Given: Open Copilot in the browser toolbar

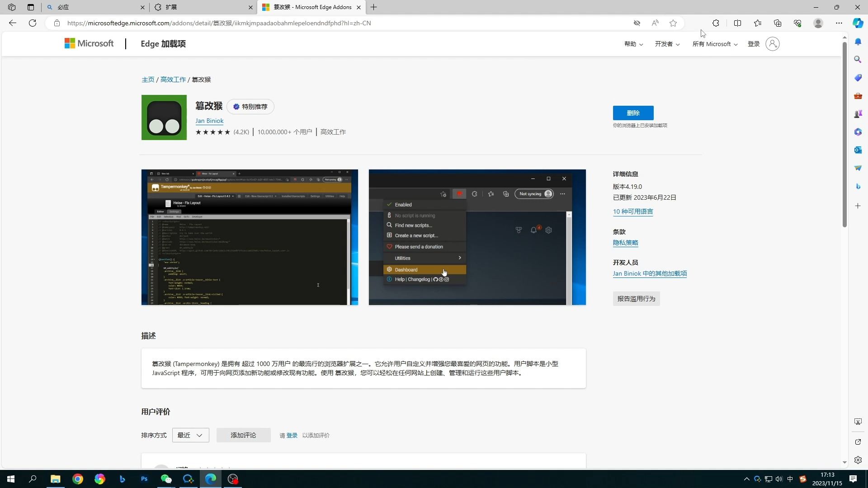Looking at the screenshot, I should click(x=857, y=23).
